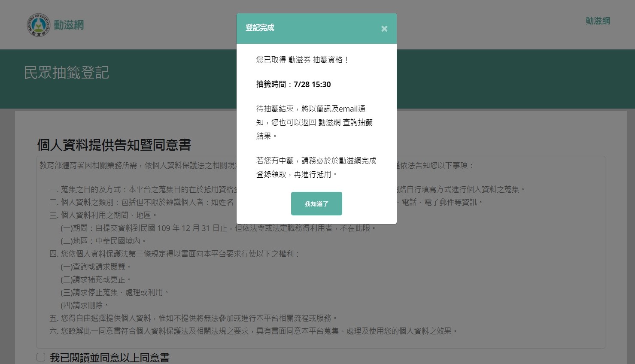The width and height of the screenshot is (635, 364).
Task: Click the 若您有中籤 paragraph in the dialog
Action: tap(316, 167)
